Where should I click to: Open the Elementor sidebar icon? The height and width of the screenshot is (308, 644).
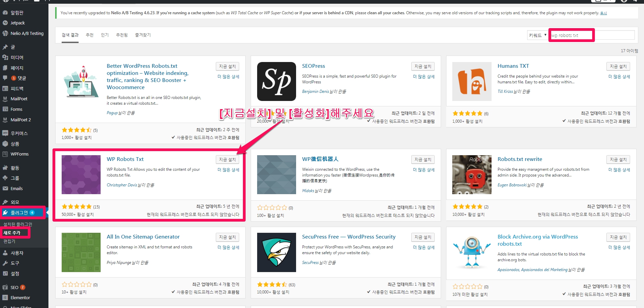[x=5, y=298]
